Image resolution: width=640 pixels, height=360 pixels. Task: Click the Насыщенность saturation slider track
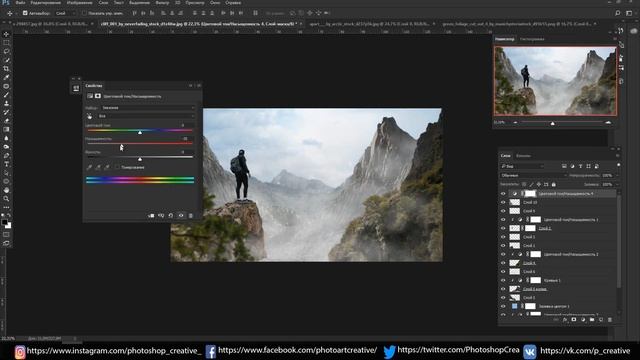pos(140,143)
